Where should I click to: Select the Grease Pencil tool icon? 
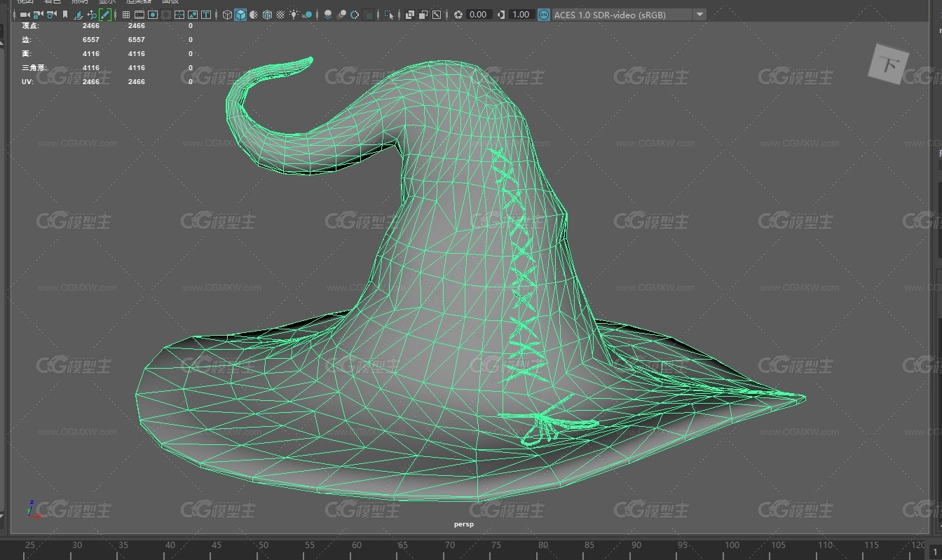(x=105, y=14)
